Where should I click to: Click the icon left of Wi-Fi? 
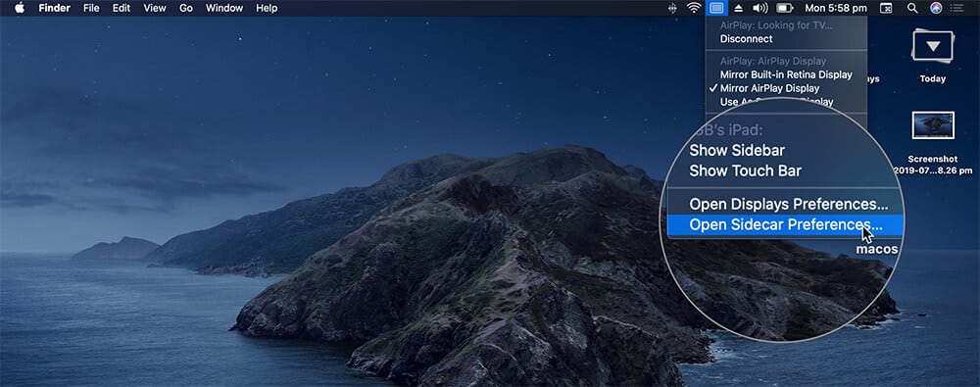pyautogui.click(x=672, y=8)
